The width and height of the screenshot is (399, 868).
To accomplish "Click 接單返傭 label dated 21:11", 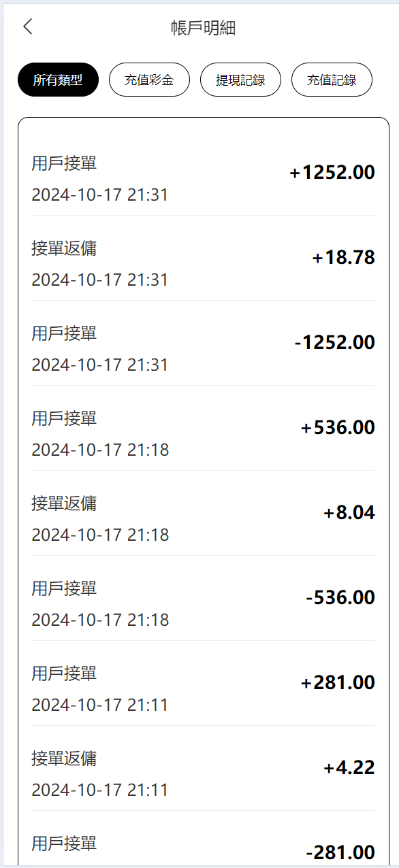I will tap(64, 758).
